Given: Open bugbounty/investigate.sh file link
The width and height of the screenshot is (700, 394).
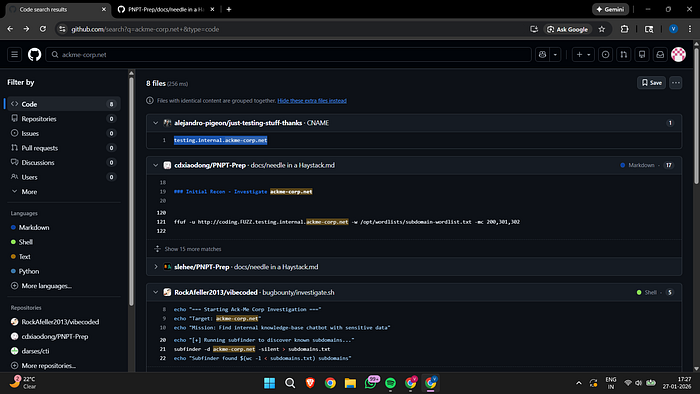Looking at the screenshot, I should [298, 292].
